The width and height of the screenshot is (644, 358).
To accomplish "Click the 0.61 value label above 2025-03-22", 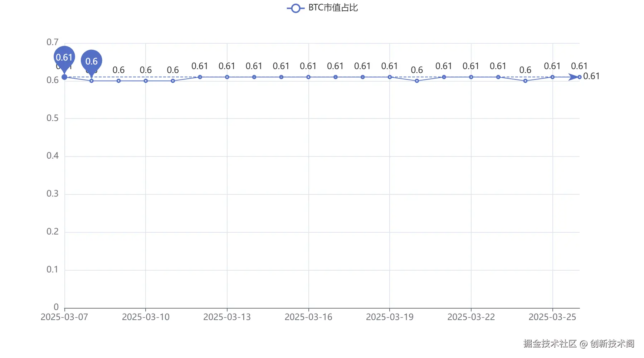I will coord(471,66).
